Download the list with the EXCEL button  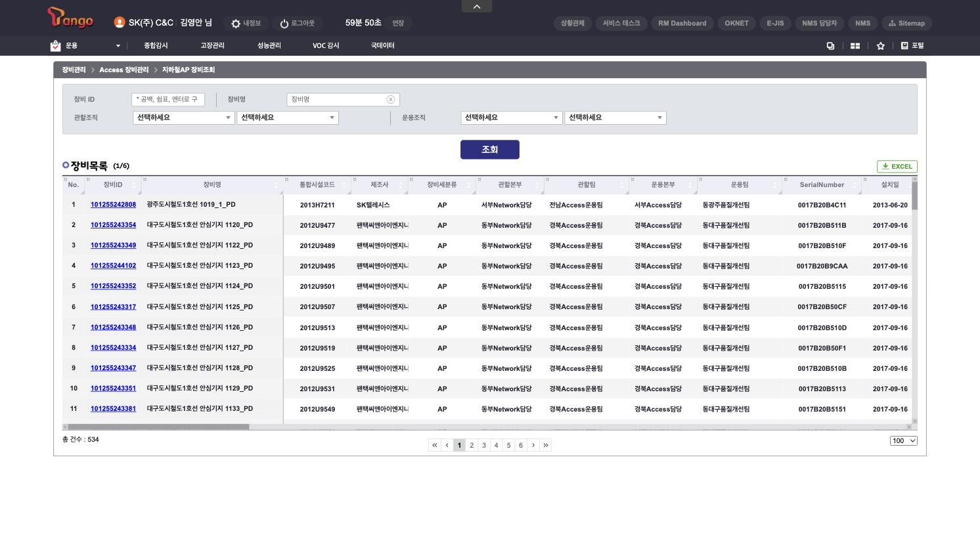[x=897, y=167]
